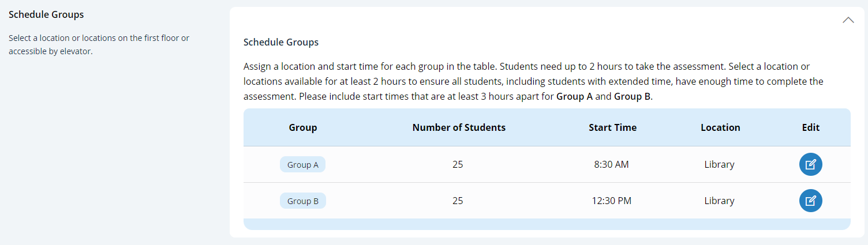The width and height of the screenshot is (868, 245).
Task: Click the Start Time column header
Action: coord(612,127)
